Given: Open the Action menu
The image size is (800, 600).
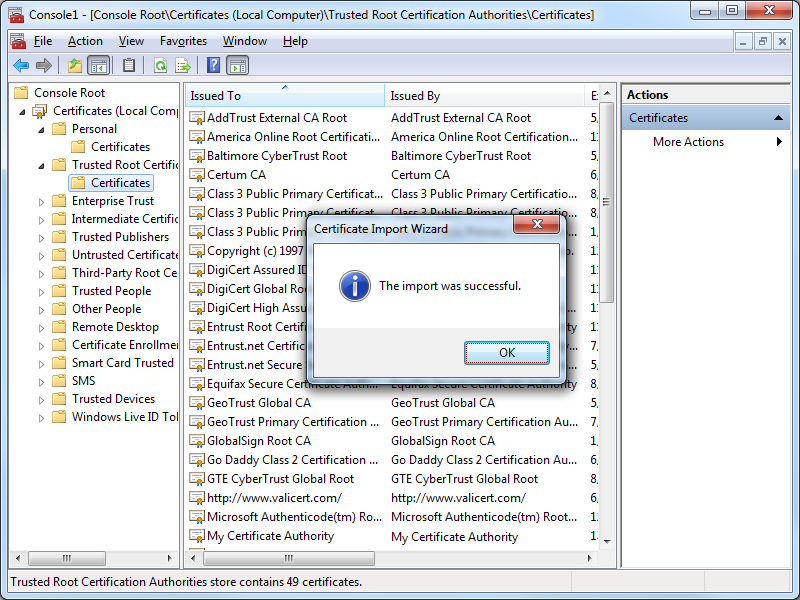Looking at the screenshot, I should (x=85, y=41).
